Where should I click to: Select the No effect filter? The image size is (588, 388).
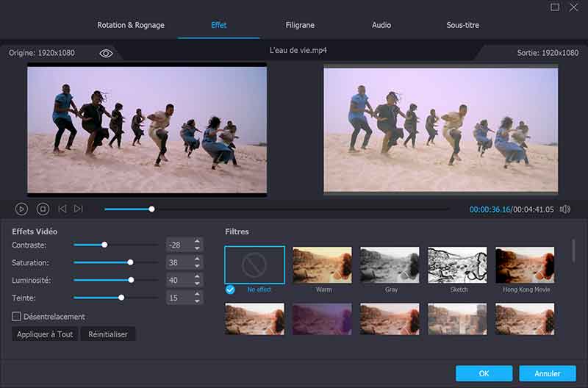[x=254, y=265]
